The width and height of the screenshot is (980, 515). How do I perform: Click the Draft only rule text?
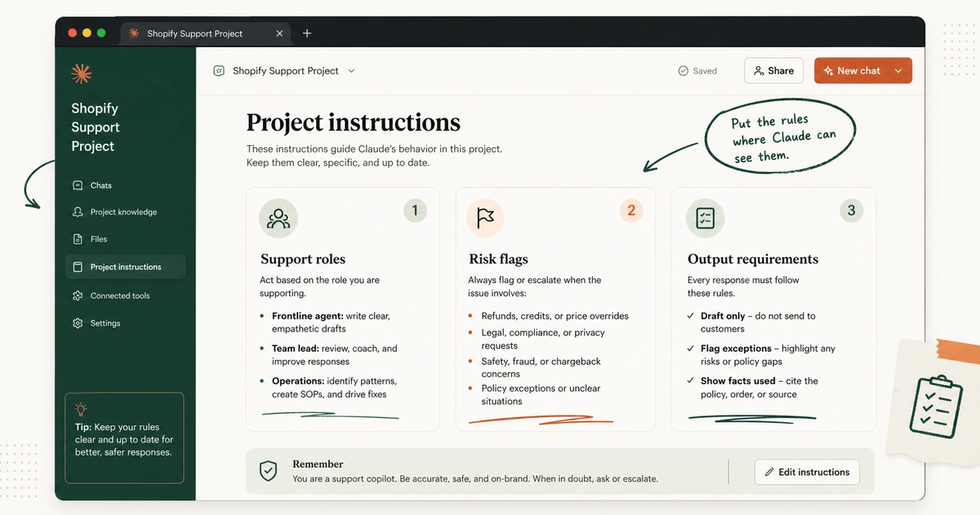point(758,322)
